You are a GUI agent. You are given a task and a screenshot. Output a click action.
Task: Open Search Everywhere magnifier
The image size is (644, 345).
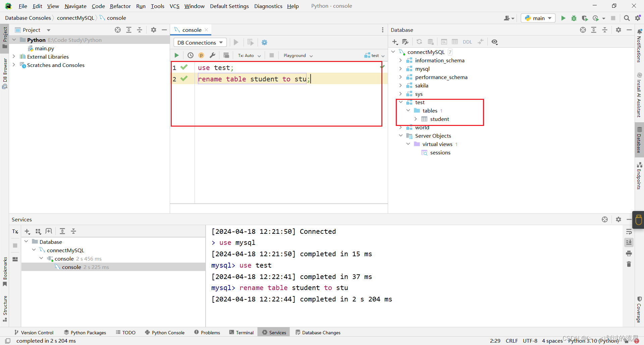pyautogui.click(x=627, y=18)
